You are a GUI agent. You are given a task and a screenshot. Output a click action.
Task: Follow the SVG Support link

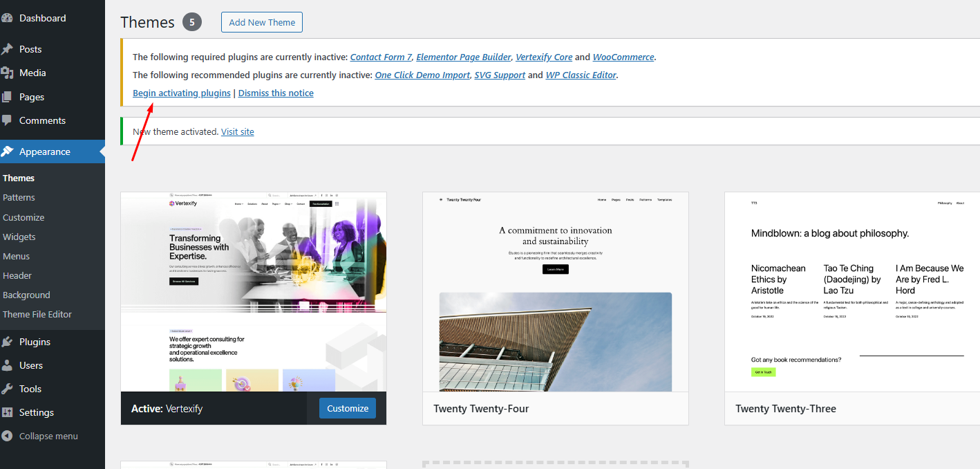(500, 75)
